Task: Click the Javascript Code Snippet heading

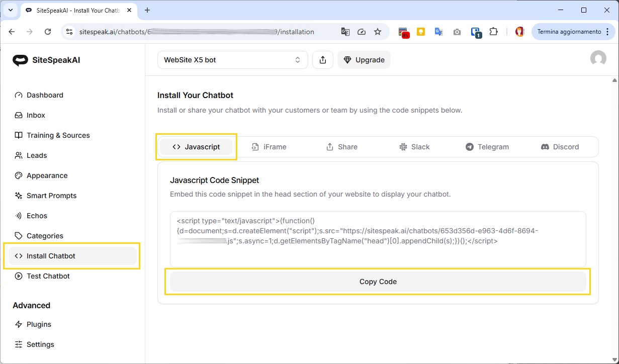Action: tap(215, 180)
